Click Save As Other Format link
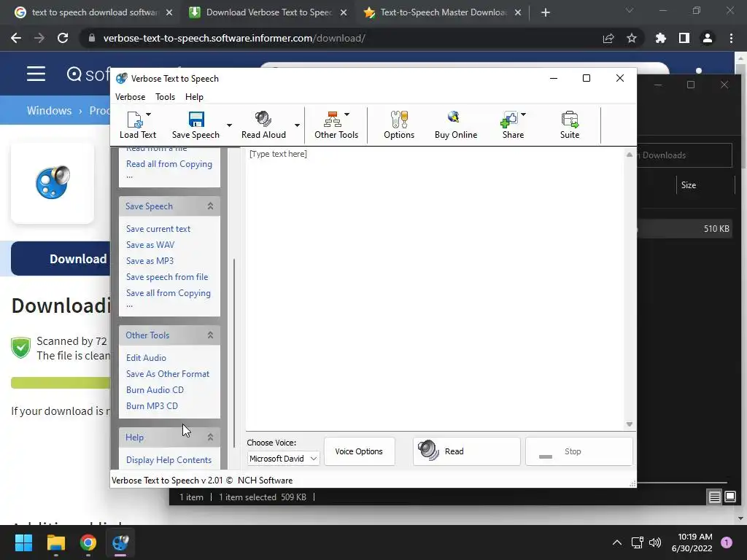The image size is (747, 560). [167, 374]
